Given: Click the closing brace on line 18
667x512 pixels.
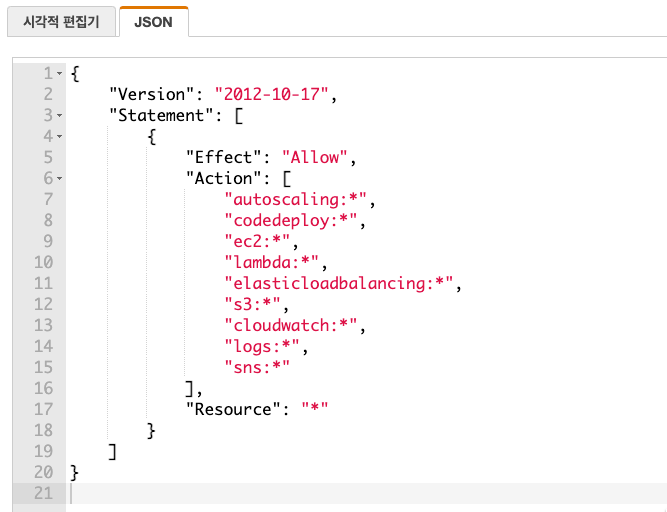Looking at the screenshot, I should coord(151,430).
